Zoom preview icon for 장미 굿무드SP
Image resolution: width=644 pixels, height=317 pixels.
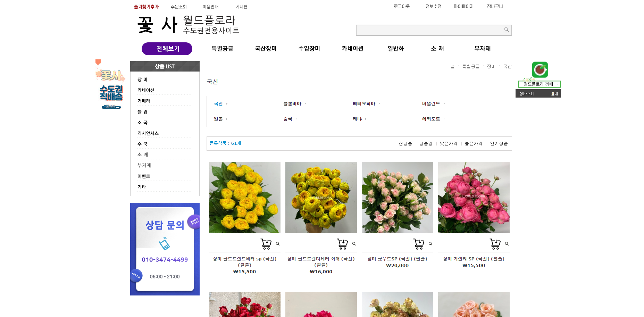pyautogui.click(x=430, y=244)
